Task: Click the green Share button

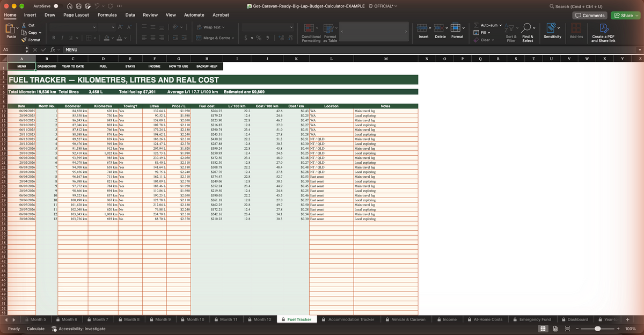Action: point(626,16)
